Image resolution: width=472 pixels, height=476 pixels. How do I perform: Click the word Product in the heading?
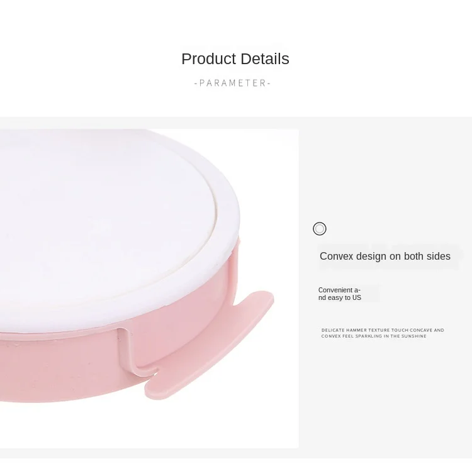[x=209, y=59]
